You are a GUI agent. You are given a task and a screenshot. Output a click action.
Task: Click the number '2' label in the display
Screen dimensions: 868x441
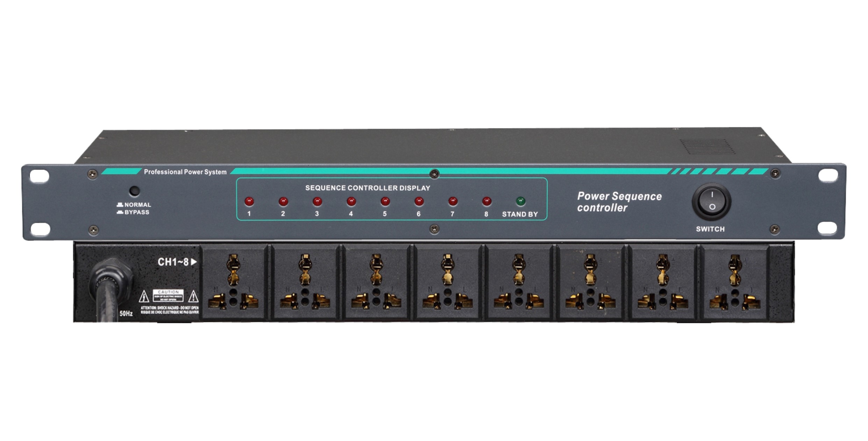pyautogui.click(x=283, y=214)
